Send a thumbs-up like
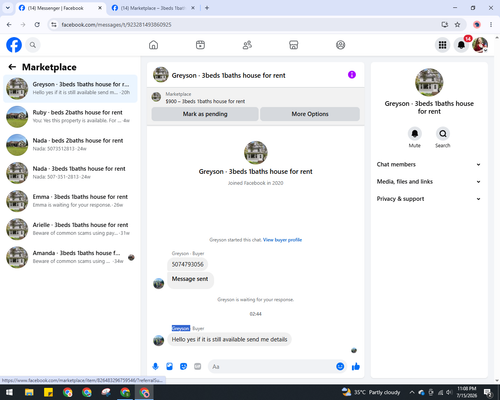Image resolution: width=500 pixels, height=400 pixels. click(x=356, y=367)
